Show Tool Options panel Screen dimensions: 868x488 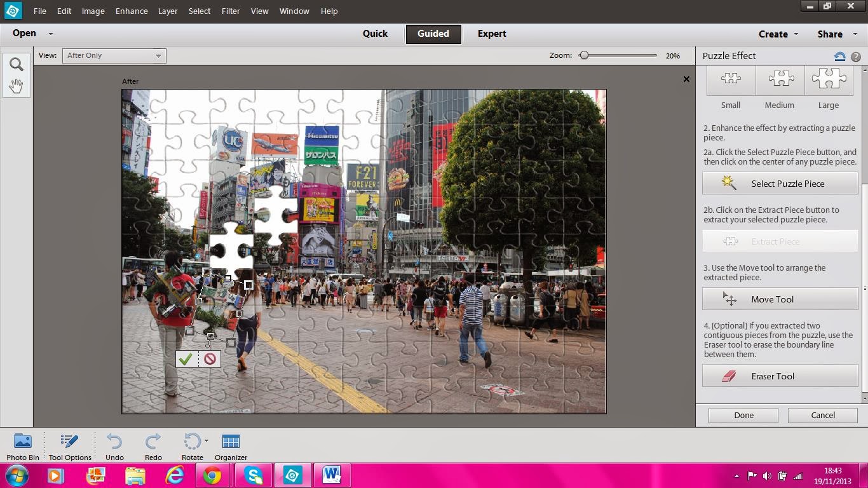coord(70,446)
